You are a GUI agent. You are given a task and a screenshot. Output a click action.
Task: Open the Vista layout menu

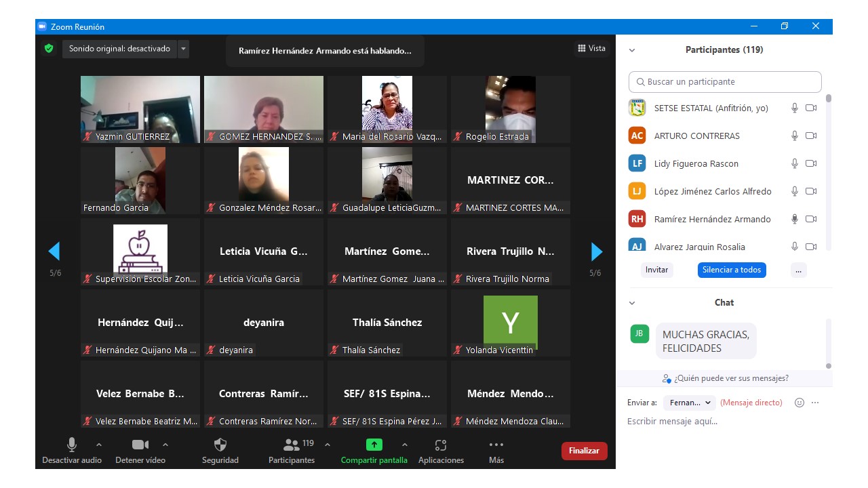[x=591, y=48]
